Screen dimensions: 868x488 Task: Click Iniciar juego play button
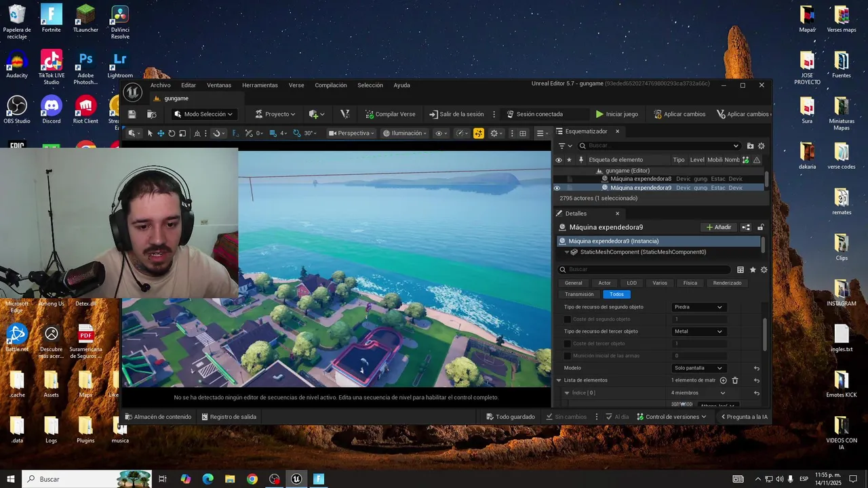coord(616,115)
